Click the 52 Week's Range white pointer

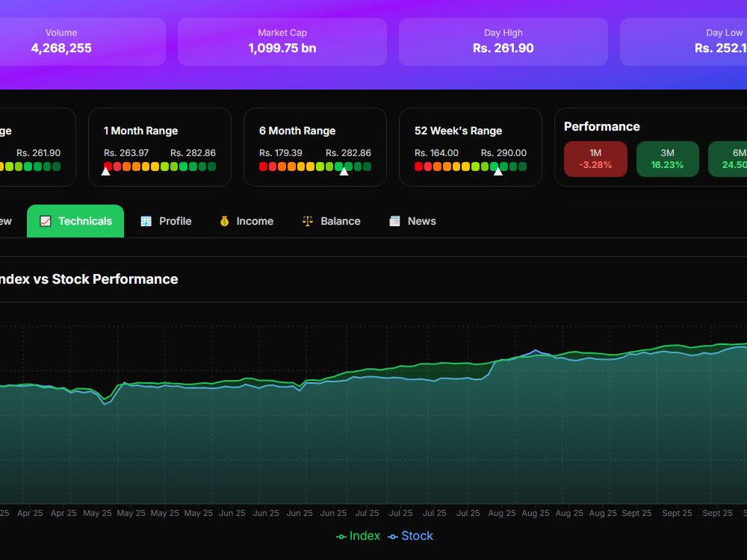pos(498,172)
